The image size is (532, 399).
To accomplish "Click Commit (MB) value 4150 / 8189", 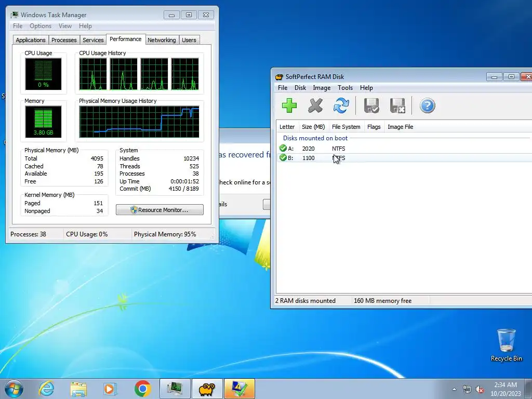I will pyautogui.click(x=183, y=189).
